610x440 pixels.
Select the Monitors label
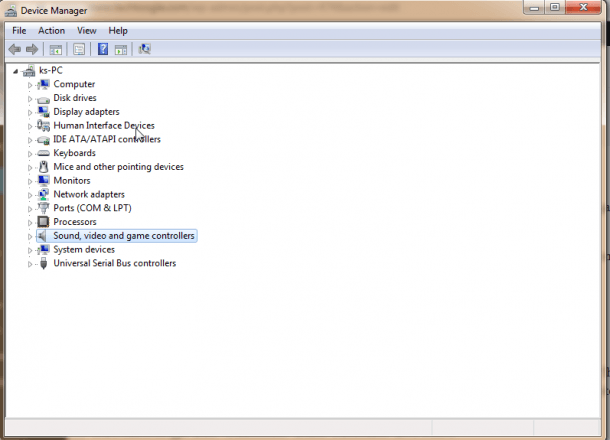click(x=72, y=181)
